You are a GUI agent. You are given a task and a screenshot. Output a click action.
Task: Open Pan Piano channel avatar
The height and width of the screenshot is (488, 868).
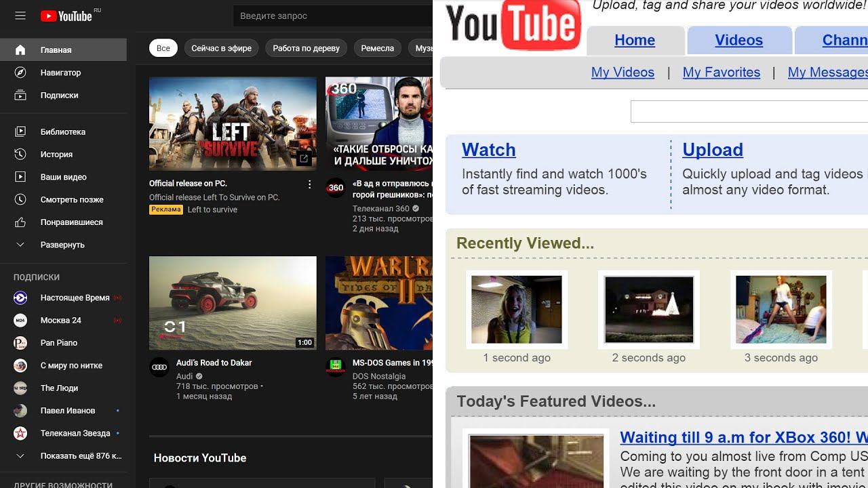(20, 343)
